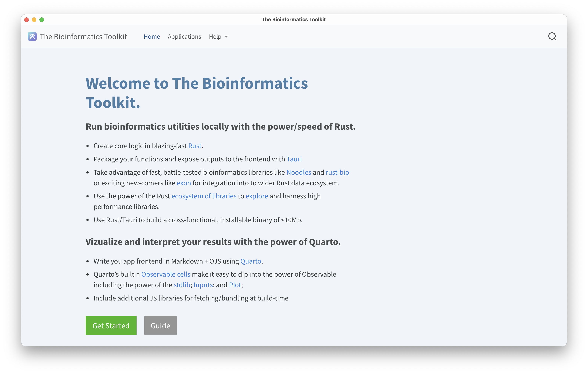Click the yellow minimize window button
The width and height of the screenshot is (588, 374).
point(34,20)
